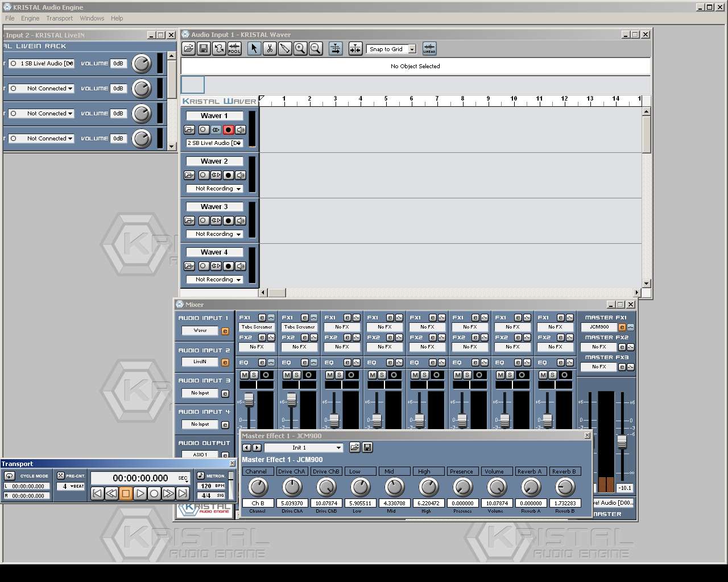Toggle cycle mode loop button
The image size is (728, 582).
coord(9,476)
